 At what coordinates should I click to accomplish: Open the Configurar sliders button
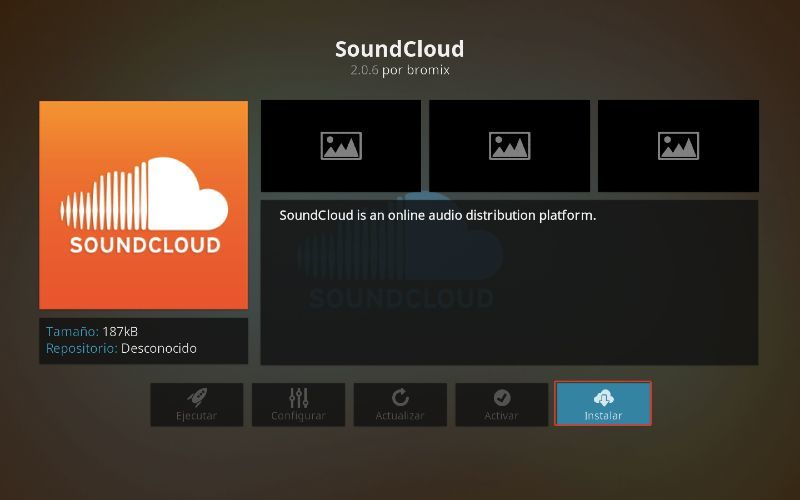coord(298,405)
